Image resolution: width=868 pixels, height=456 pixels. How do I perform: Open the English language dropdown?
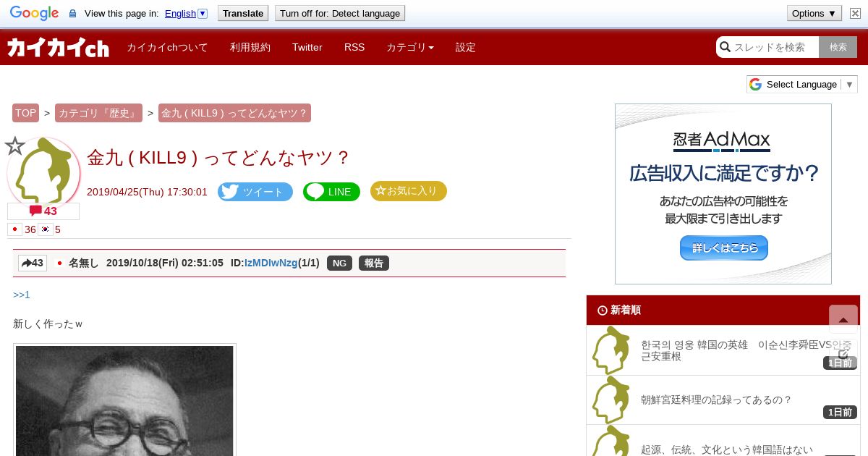pos(186,13)
